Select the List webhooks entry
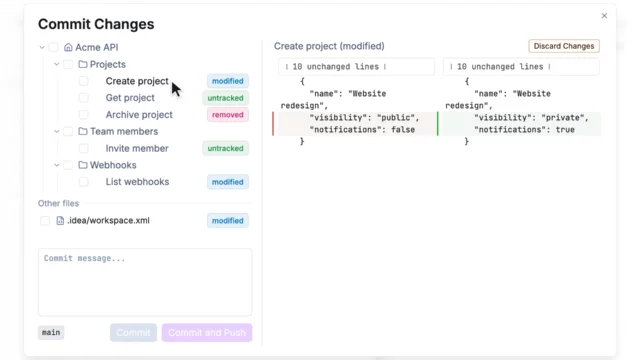The height and width of the screenshot is (360, 640). coord(138,182)
